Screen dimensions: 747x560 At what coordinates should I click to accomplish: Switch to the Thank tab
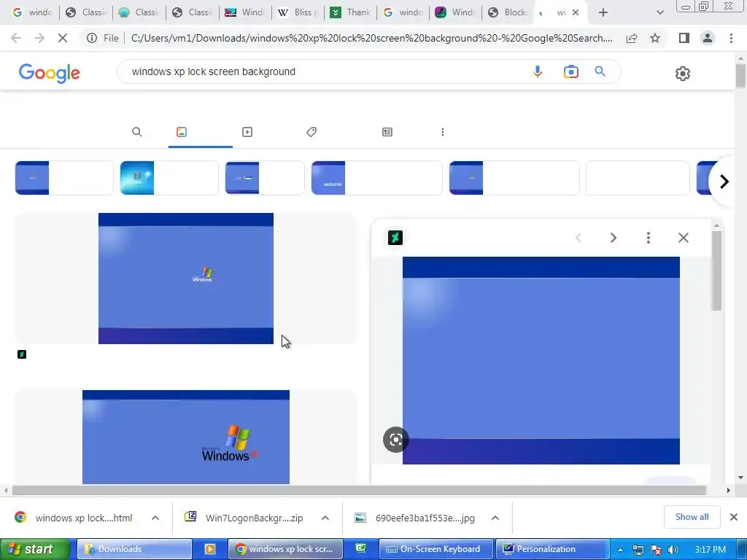point(351,12)
